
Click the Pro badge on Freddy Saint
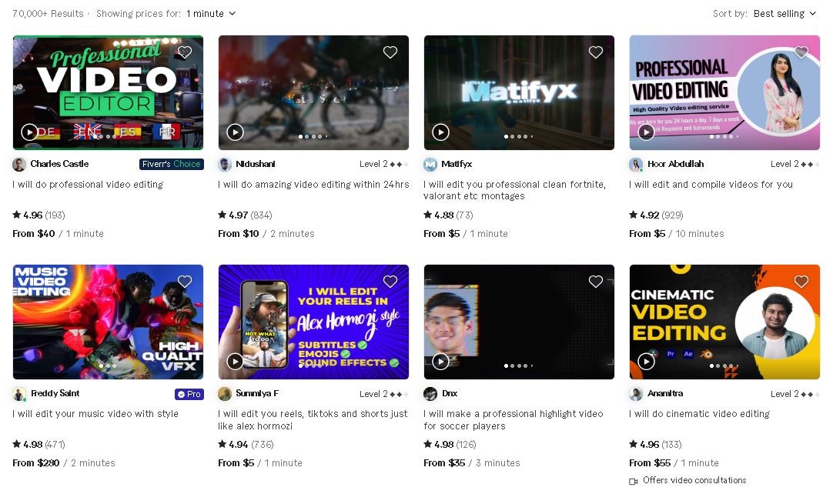[x=189, y=394]
